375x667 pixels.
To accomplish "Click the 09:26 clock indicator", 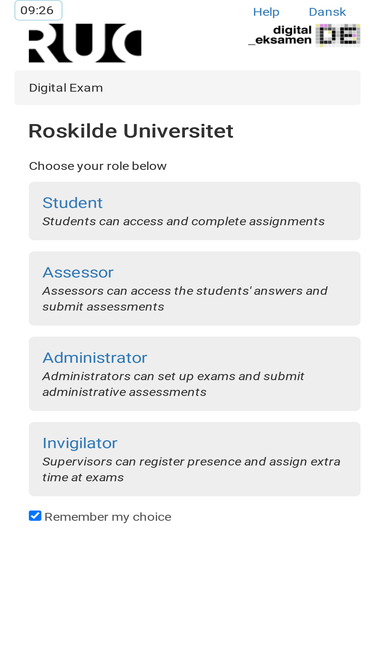I will 38,10.
